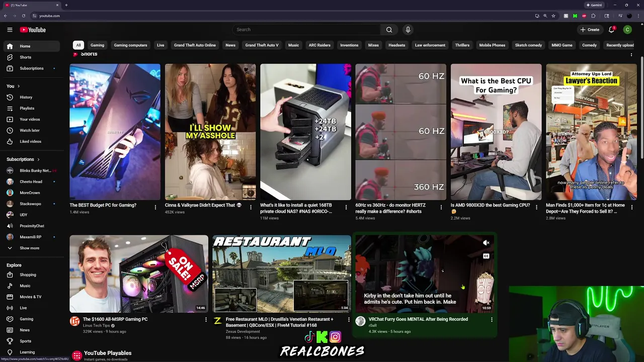
Task: Open the Zexus Development channel link
Action: tap(243, 332)
